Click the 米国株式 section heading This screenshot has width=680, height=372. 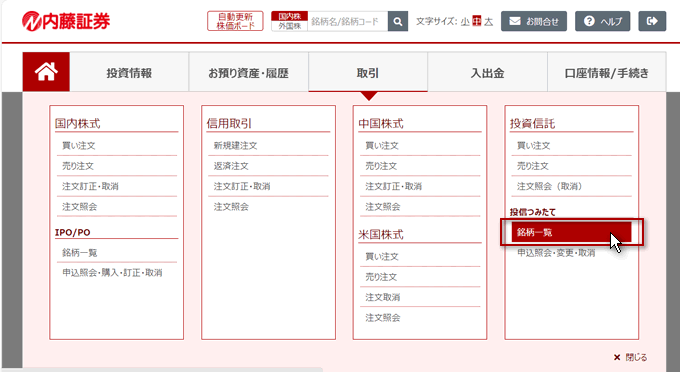381,235
